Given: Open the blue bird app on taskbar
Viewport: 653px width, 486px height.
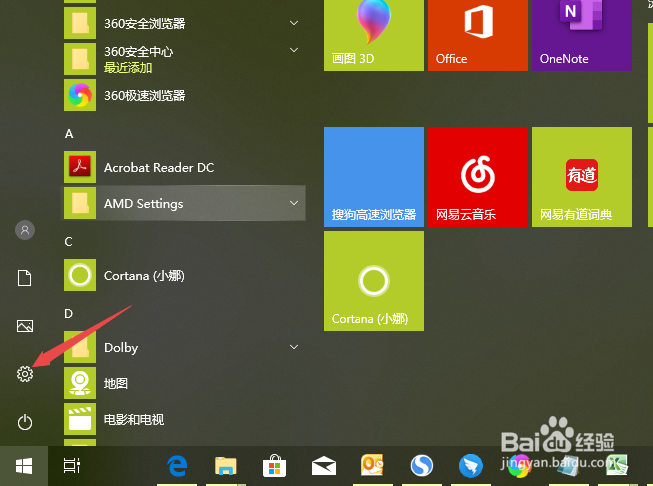Looking at the screenshot, I should (471, 466).
